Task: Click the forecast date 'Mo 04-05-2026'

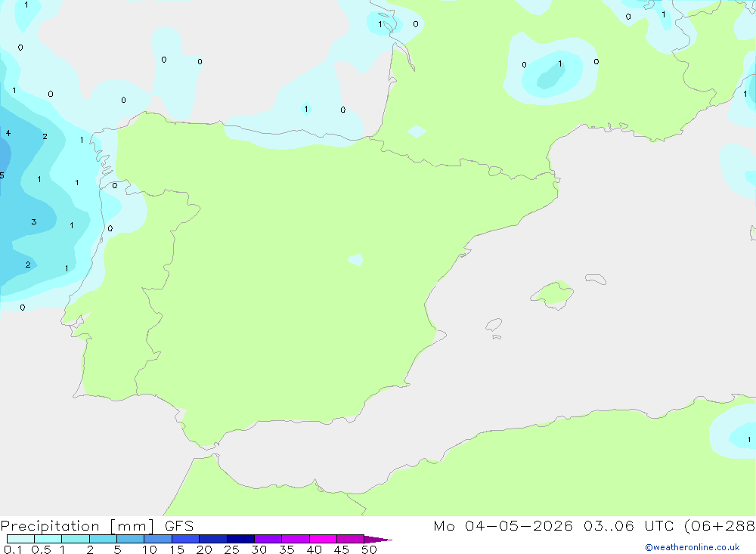Action: click(503, 526)
